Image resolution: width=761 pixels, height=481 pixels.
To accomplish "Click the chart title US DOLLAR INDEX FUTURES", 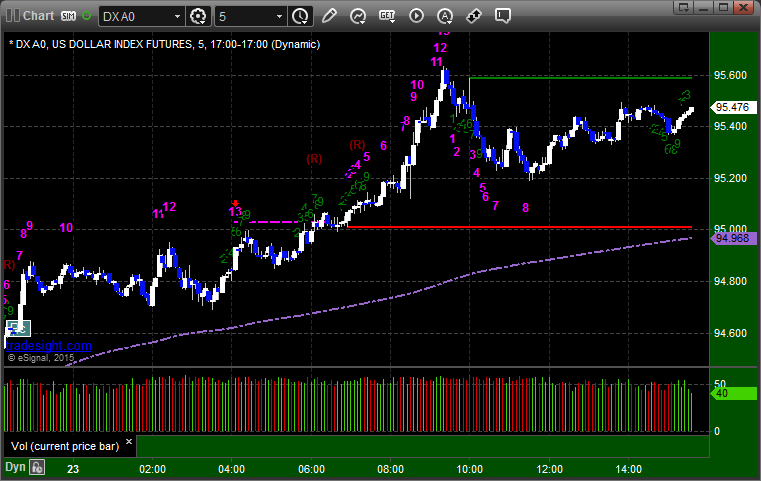I will point(122,44).
